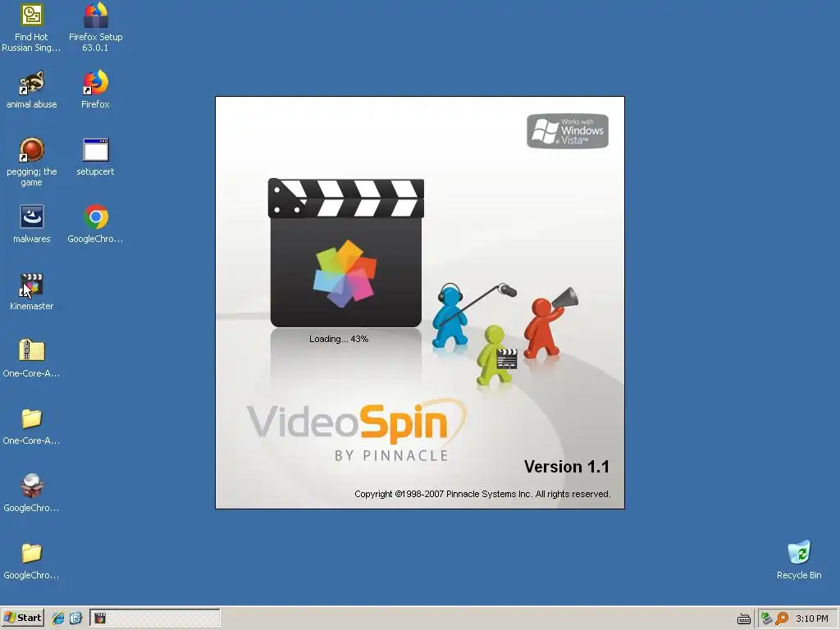Click the network tray icon
This screenshot has width=840, height=630.
pyautogui.click(x=766, y=619)
